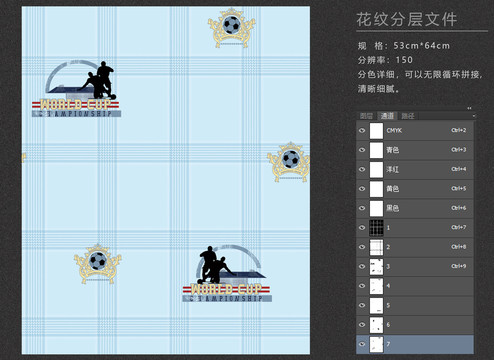Viewport: 494px width, 360px height.
Task: Click thumbnail of spot channel 1
Action: coord(376,228)
